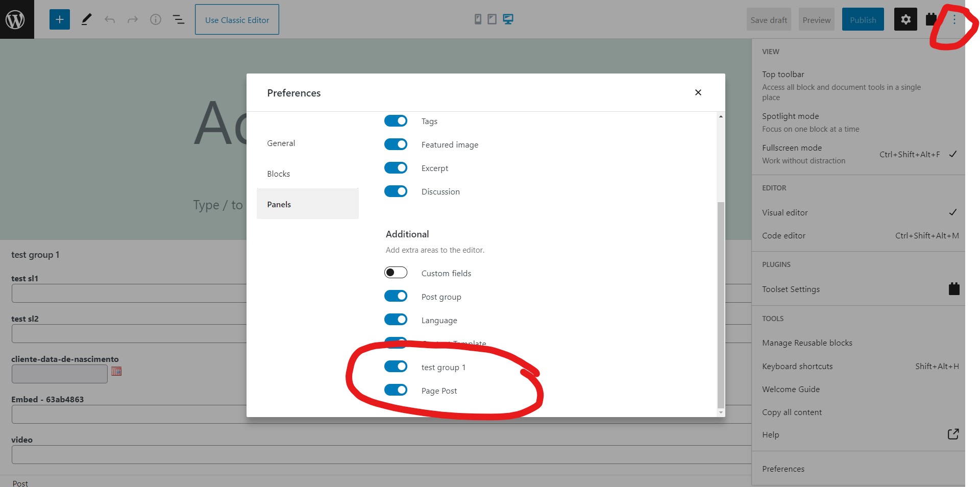980x487 pixels.
Task: Disable the Featured image panel toggle
Action: click(x=396, y=144)
